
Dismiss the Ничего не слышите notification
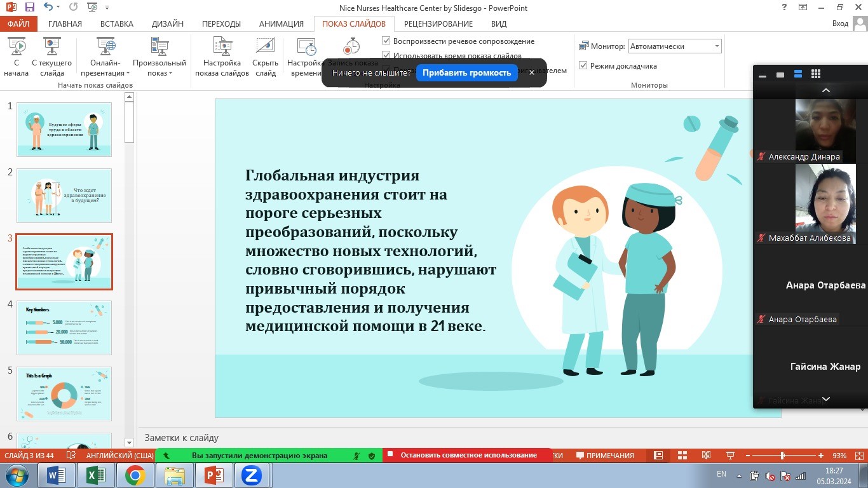click(532, 72)
